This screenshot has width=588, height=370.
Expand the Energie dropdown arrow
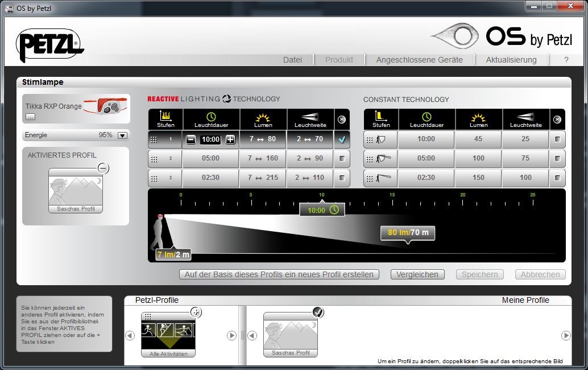click(x=123, y=135)
